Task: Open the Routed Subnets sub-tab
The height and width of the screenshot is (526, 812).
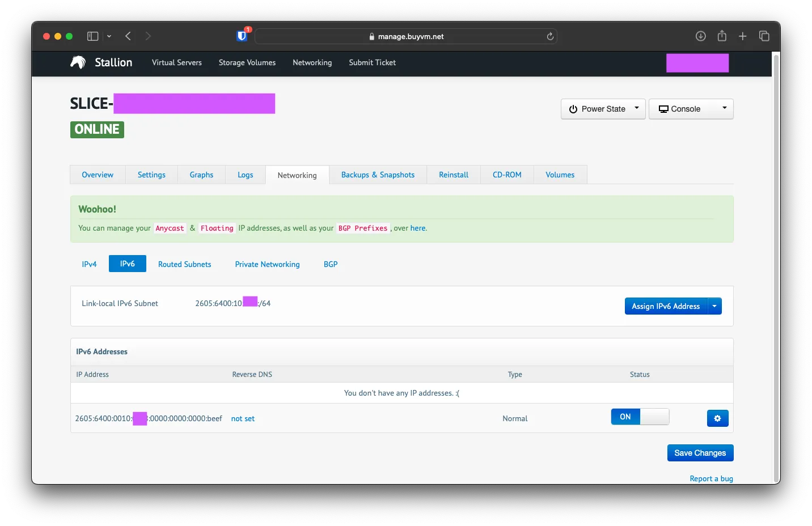Action: [x=184, y=264]
